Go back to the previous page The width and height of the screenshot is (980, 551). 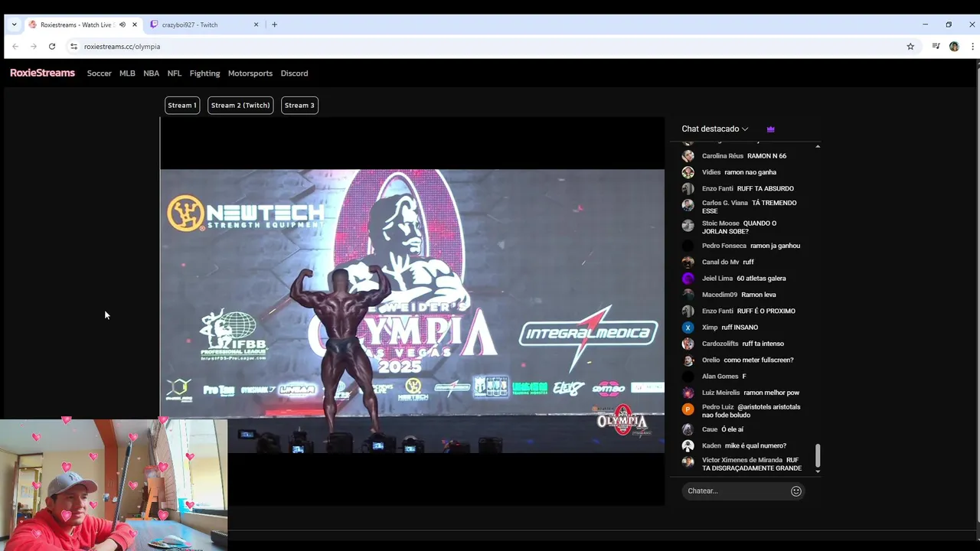pyautogui.click(x=15, y=47)
